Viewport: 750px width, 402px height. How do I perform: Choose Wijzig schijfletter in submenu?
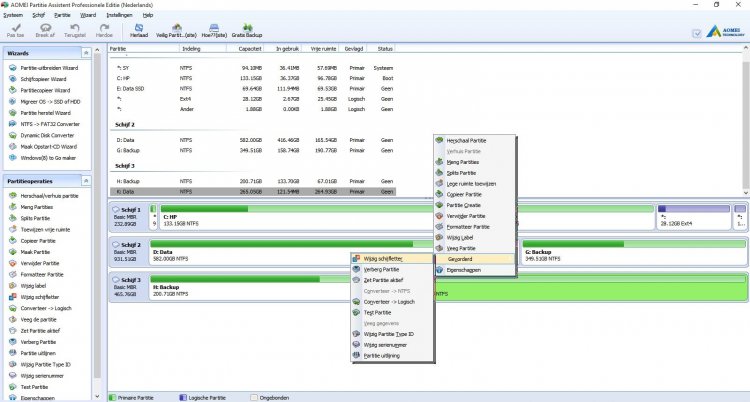click(x=392, y=258)
